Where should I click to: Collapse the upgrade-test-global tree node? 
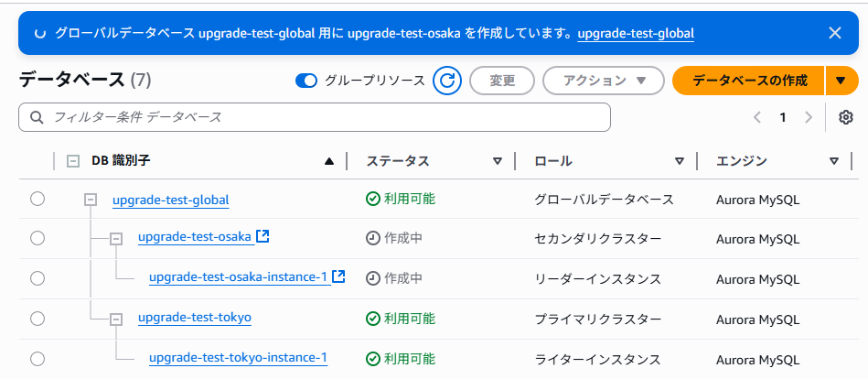tap(91, 200)
